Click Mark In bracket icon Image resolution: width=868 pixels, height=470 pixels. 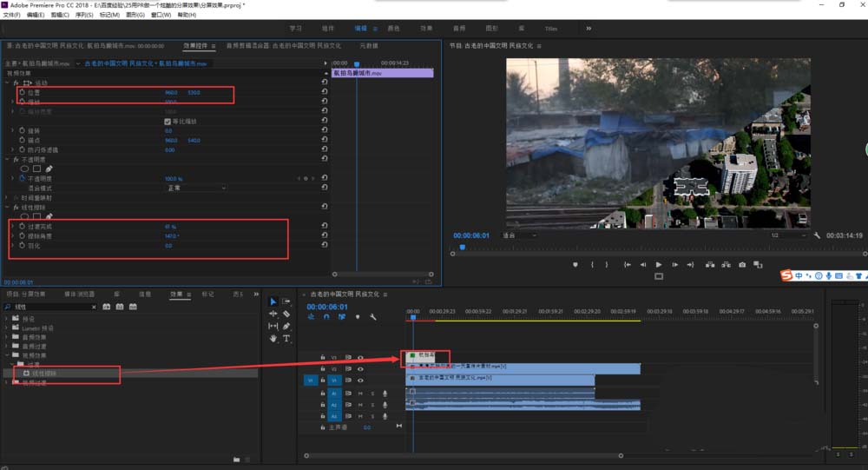coord(592,265)
